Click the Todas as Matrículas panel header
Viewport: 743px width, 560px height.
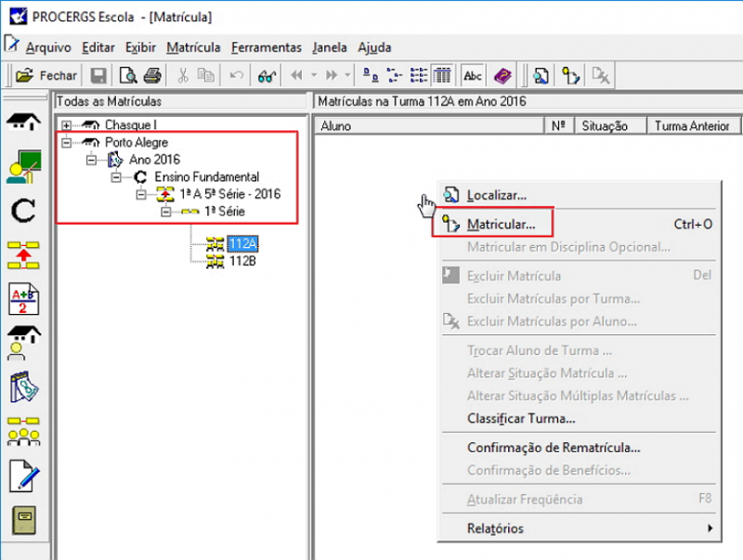[x=181, y=101]
